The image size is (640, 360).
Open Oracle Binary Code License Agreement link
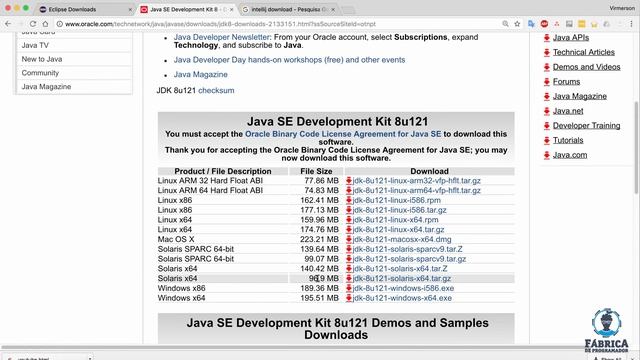pyautogui.click(x=343, y=134)
